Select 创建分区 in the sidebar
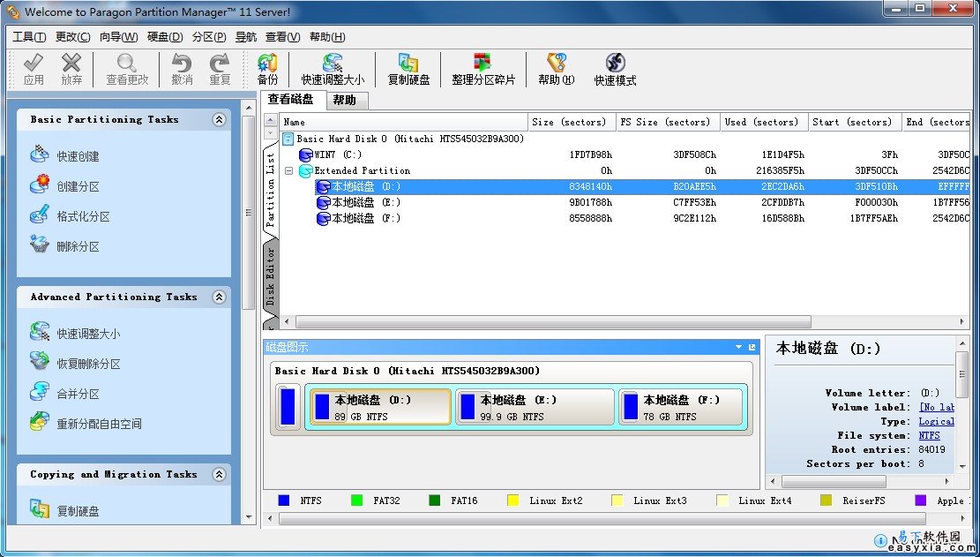 click(78, 186)
